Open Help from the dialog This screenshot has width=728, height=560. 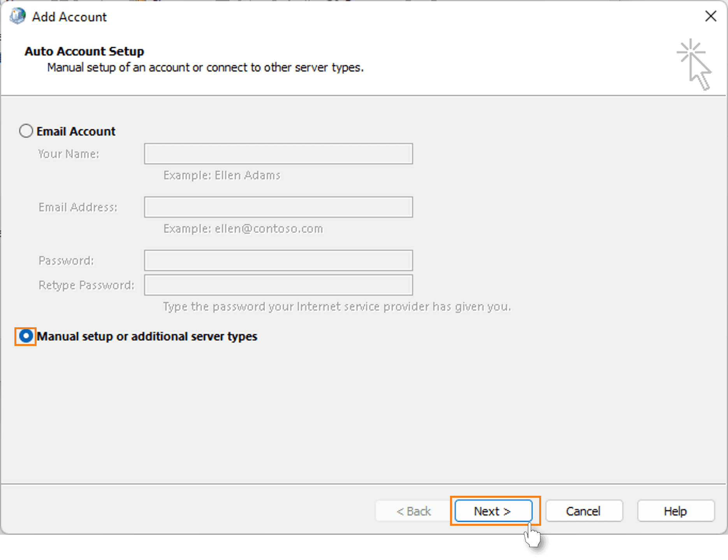tap(675, 511)
